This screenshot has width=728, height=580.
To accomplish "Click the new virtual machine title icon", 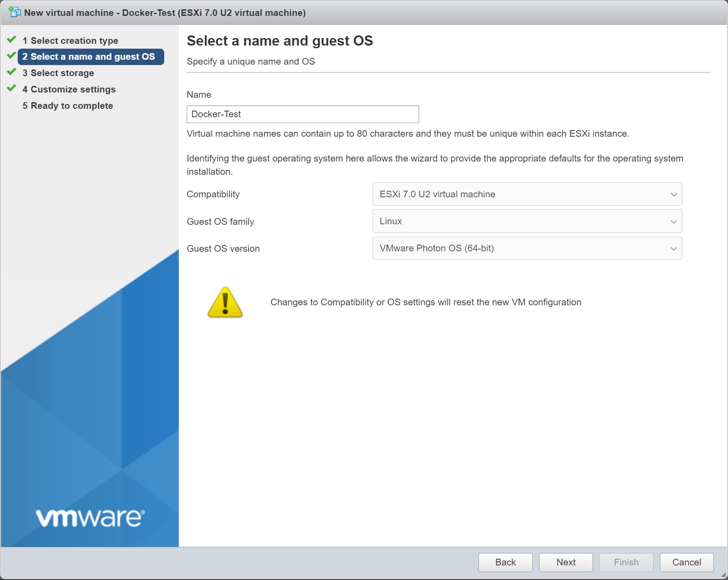I will tap(15, 12).
